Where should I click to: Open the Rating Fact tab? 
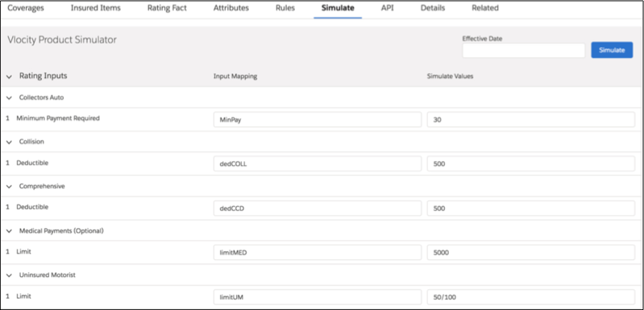point(167,8)
